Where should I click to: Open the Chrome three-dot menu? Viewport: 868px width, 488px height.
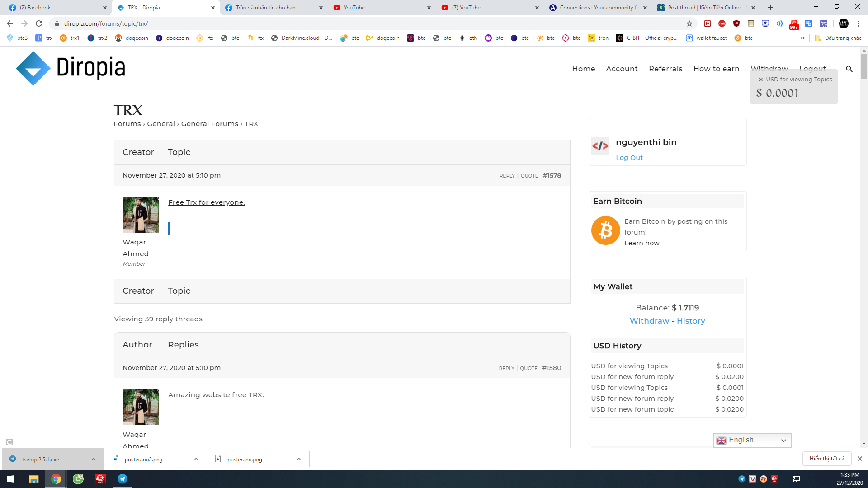click(x=858, y=23)
